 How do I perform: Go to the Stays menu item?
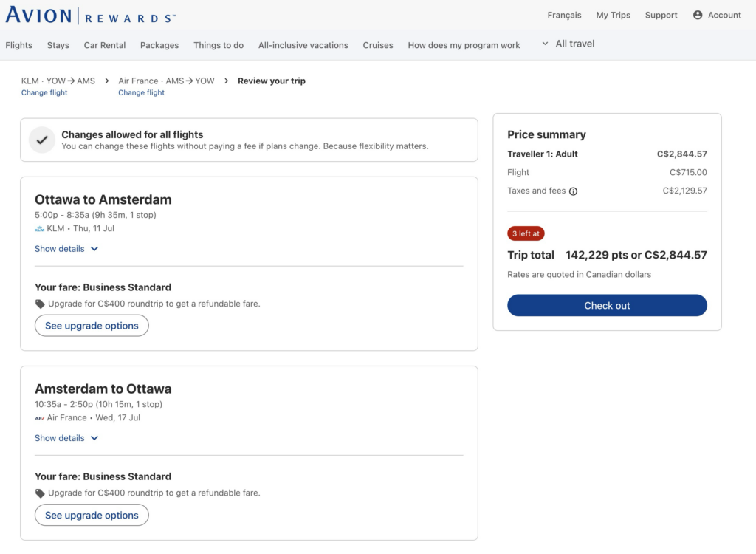pos(58,45)
